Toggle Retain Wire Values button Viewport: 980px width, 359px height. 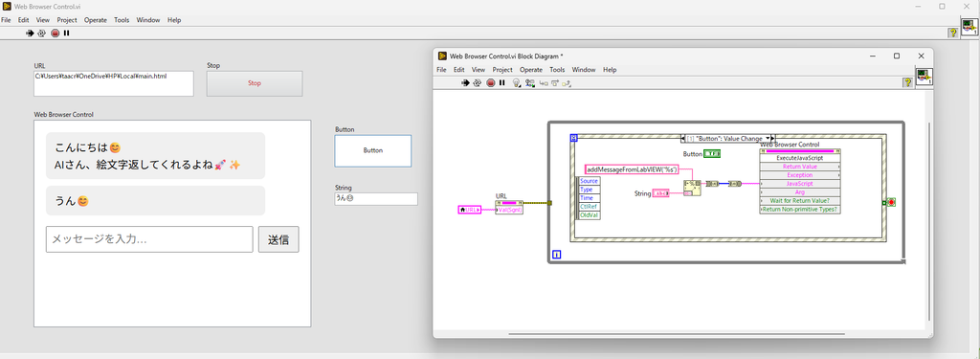click(x=529, y=82)
